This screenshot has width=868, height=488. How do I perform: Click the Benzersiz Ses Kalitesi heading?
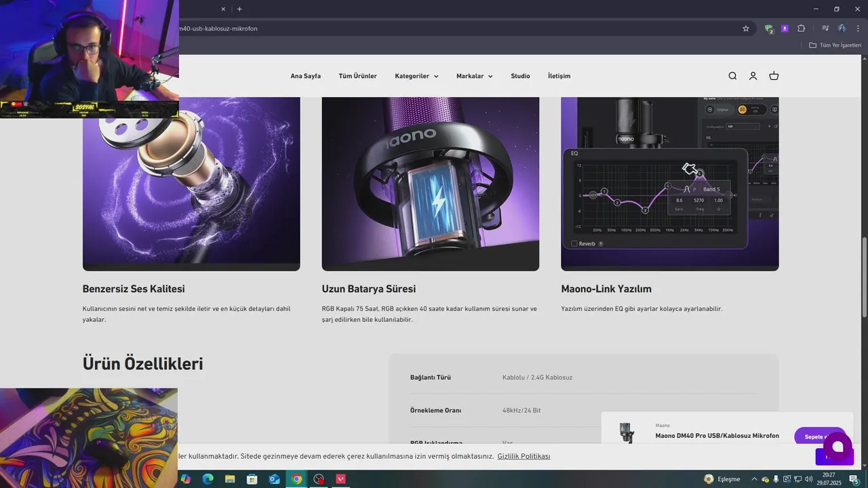coord(134,289)
